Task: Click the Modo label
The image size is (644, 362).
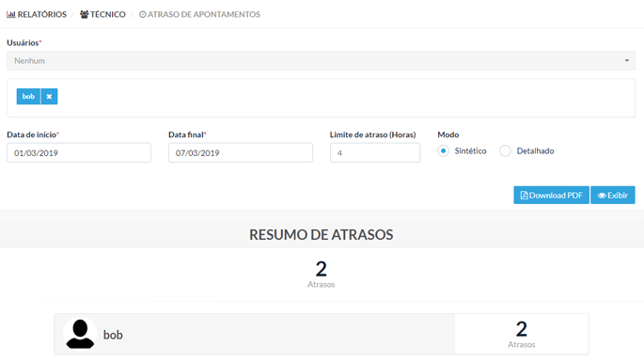Action: (x=448, y=134)
